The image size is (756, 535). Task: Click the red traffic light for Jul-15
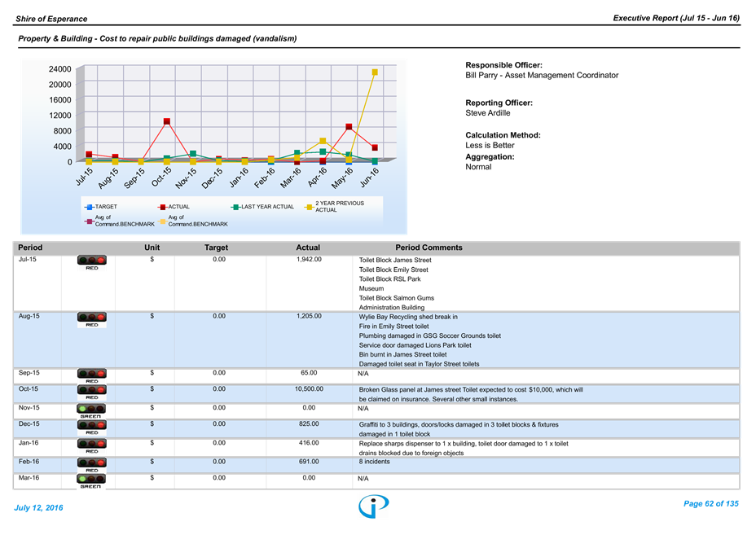point(91,261)
